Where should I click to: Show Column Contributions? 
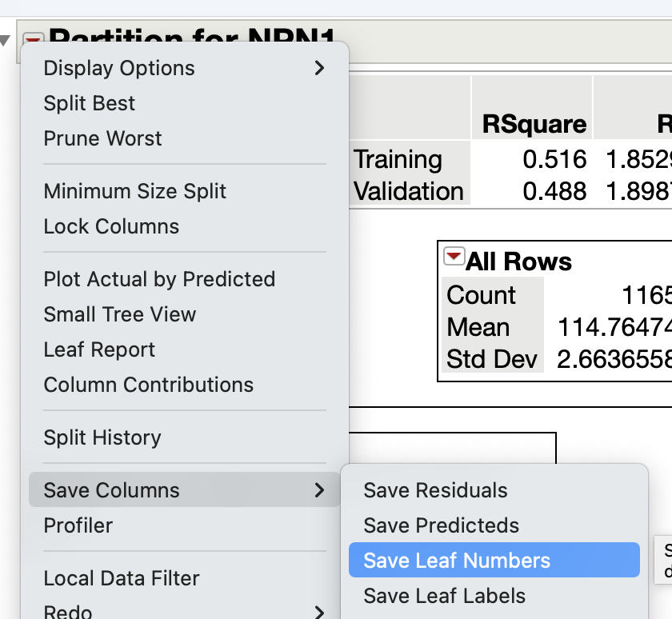click(149, 385)
